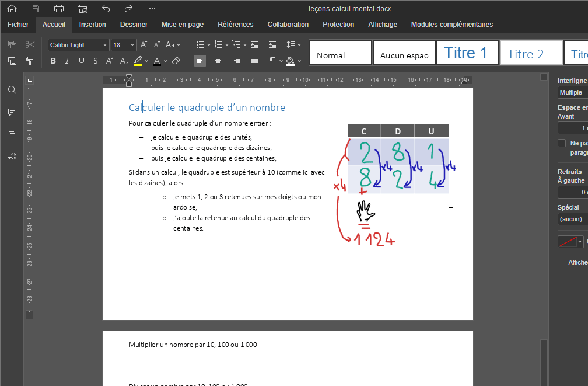Align paragraph right
The width and height of the screenshot is (588, 386).
click(236, 61)
